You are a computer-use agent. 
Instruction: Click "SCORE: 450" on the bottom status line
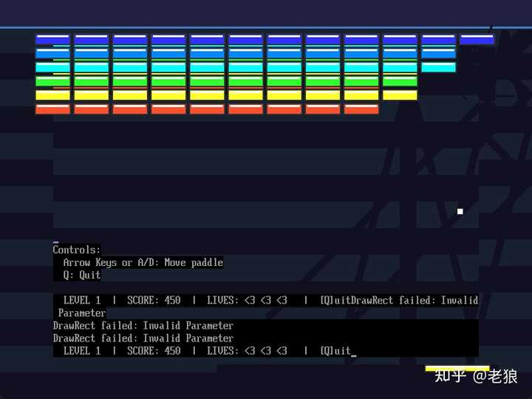154,350
